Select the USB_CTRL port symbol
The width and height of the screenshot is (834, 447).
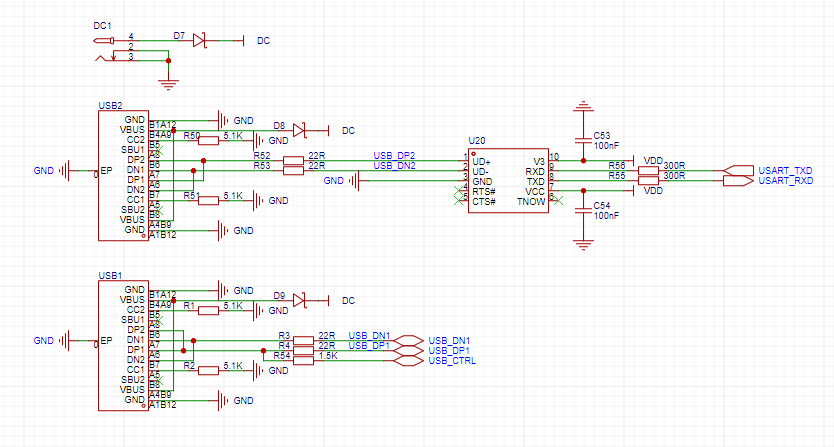pyautogui.click(x=408, y=360)
